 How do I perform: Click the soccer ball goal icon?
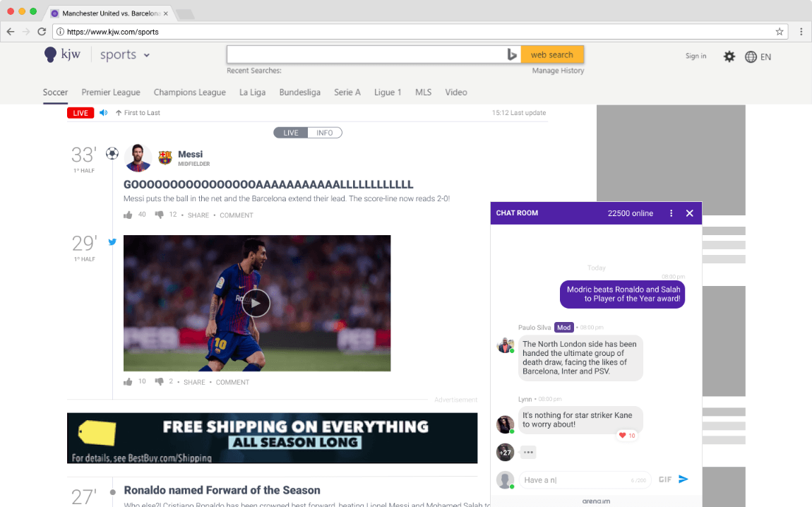112,153
